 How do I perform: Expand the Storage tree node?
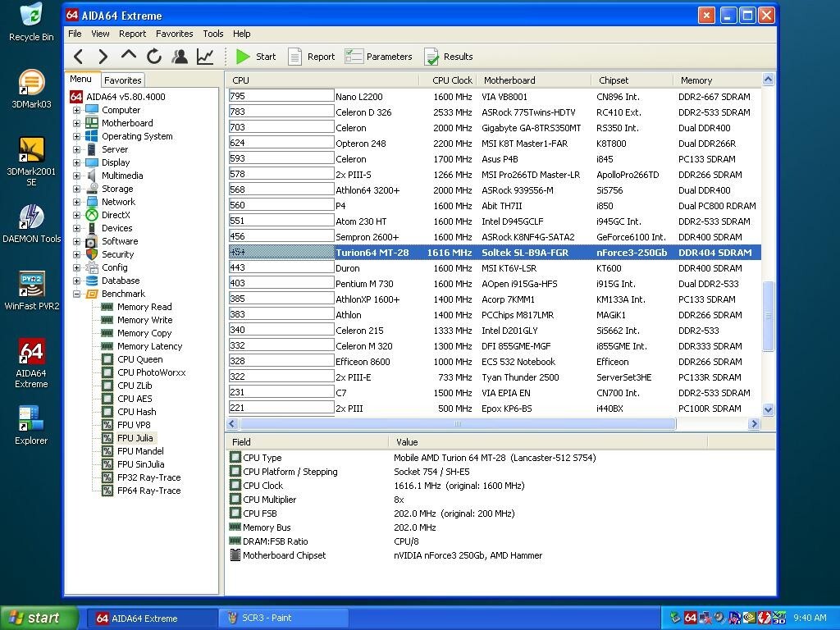76,189
